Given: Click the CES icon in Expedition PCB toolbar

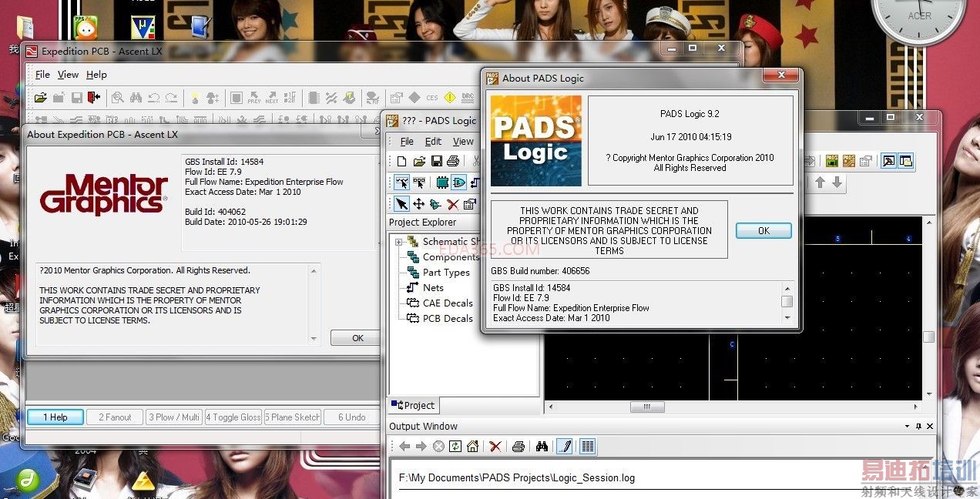Looking at the screenshot, I should coord(431,98).
